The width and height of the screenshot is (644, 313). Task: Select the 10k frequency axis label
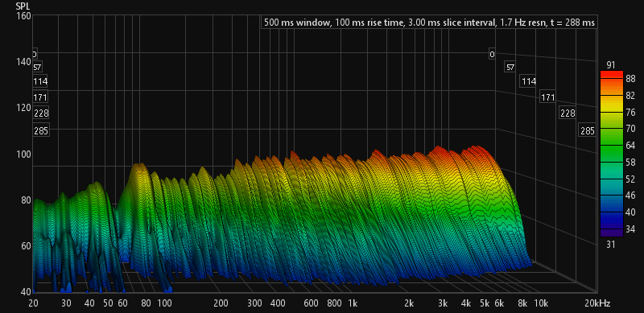tap(541, 304)
